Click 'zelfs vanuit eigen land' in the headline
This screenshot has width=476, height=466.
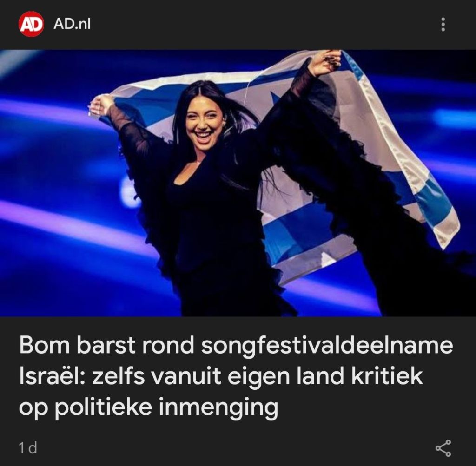click(x=218, y=376)
